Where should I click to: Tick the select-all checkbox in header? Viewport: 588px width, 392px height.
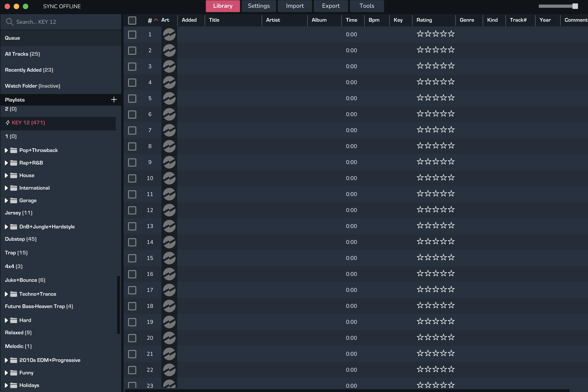pos(132,20)
